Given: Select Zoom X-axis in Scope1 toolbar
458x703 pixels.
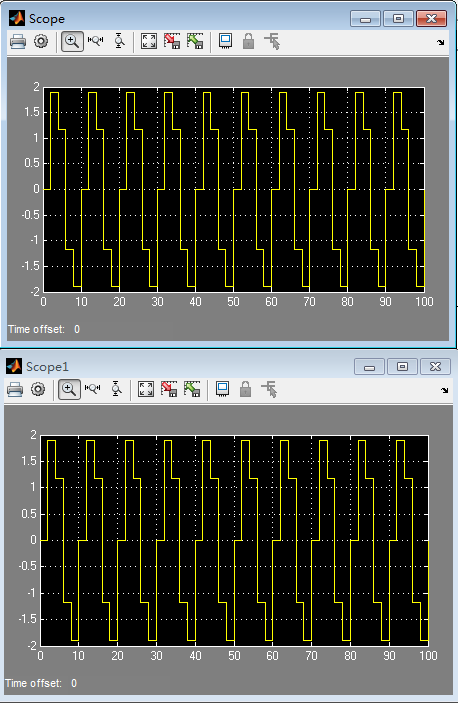Looking at the screenshot, I should point(93,389).
